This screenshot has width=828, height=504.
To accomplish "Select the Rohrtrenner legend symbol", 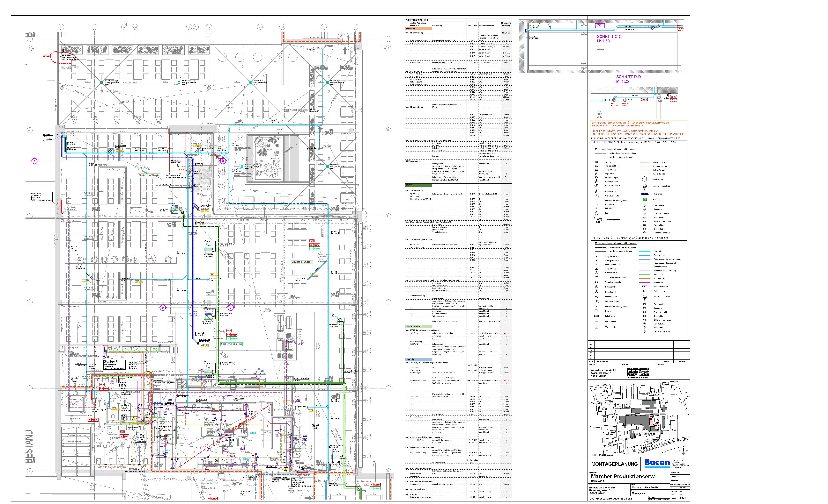I will [x=596, y=316].
